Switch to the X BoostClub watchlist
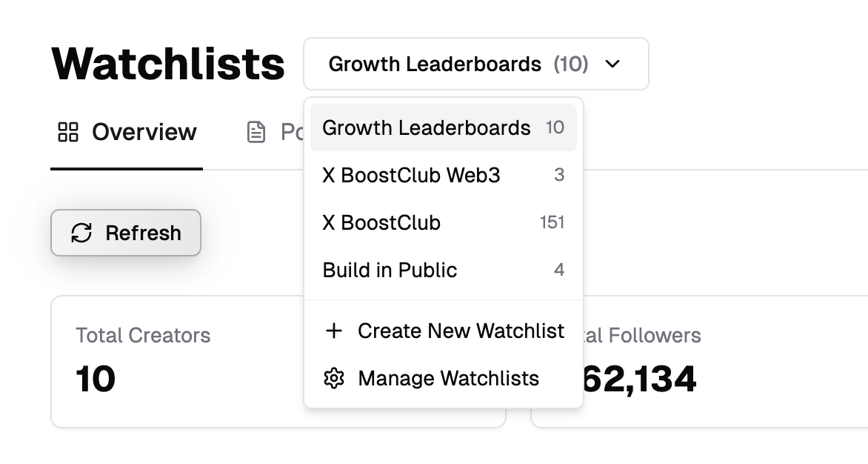The height and width of the screenshot is (464, 868). [444, 222]
